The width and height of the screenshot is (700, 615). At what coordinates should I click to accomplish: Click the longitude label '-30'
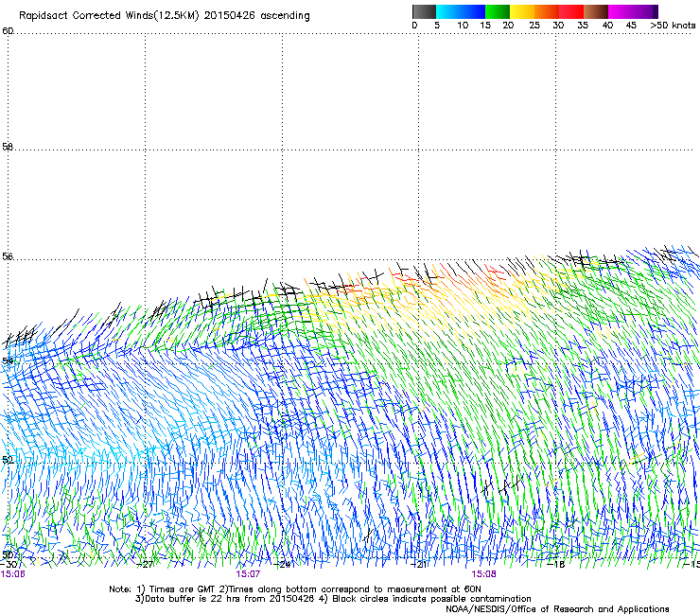pos(9,565)
